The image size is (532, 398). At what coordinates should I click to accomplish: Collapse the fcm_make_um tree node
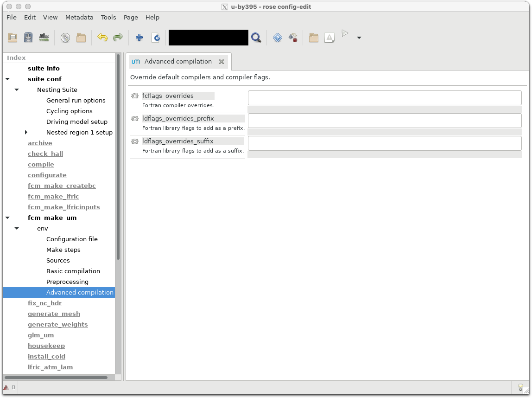[x=7, y=218]
